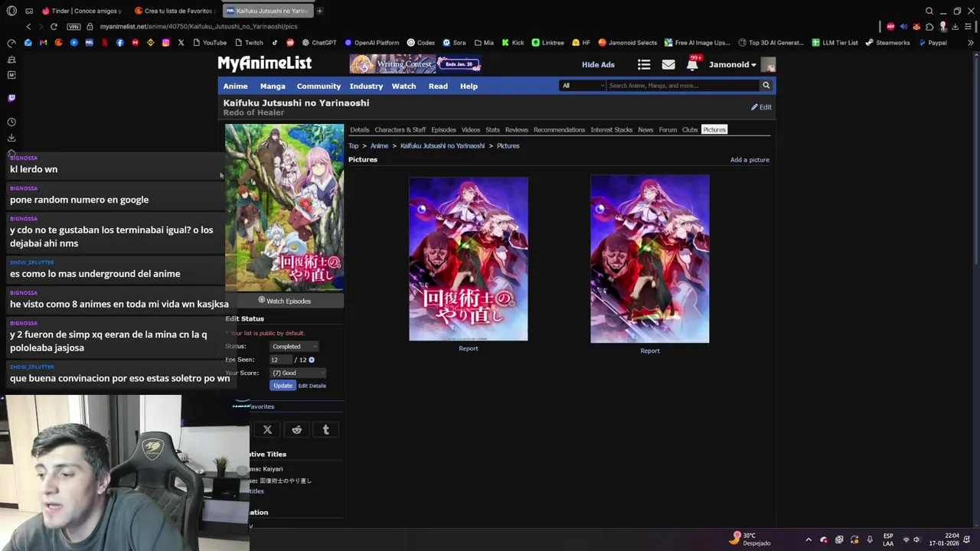
Task: Switch to Crea tu lista de Favoritos tab
Action: (x=173, y=11)
